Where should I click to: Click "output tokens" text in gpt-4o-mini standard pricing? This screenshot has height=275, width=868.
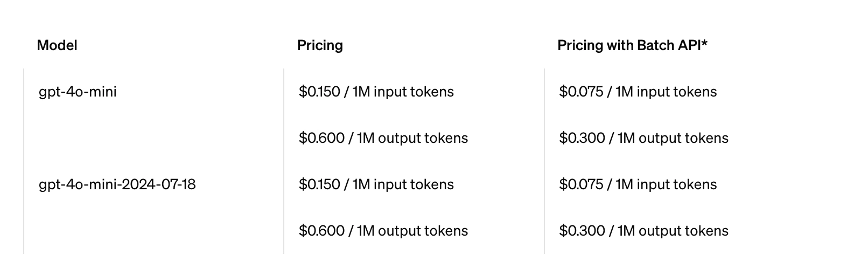point(423,138)
